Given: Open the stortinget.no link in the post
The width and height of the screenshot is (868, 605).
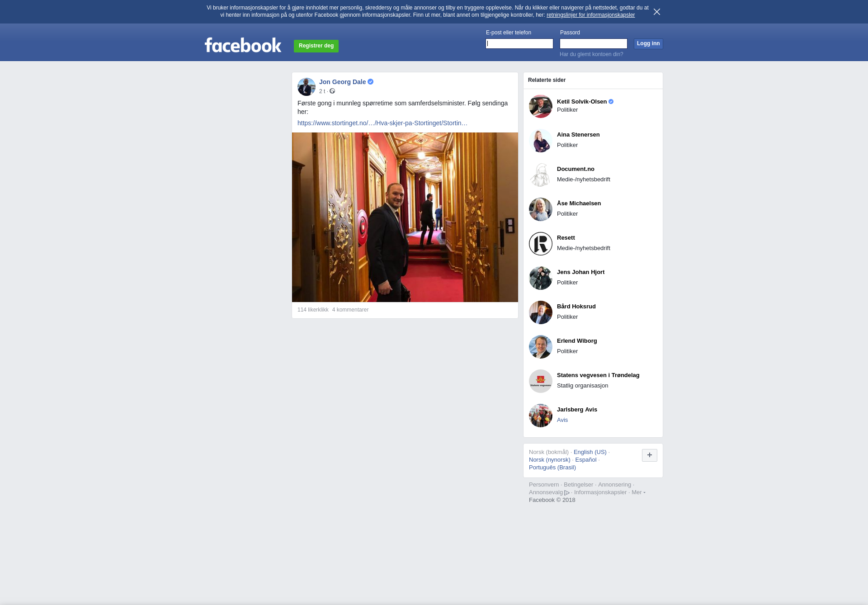Looking at the screenshot, I should [382, 123].
